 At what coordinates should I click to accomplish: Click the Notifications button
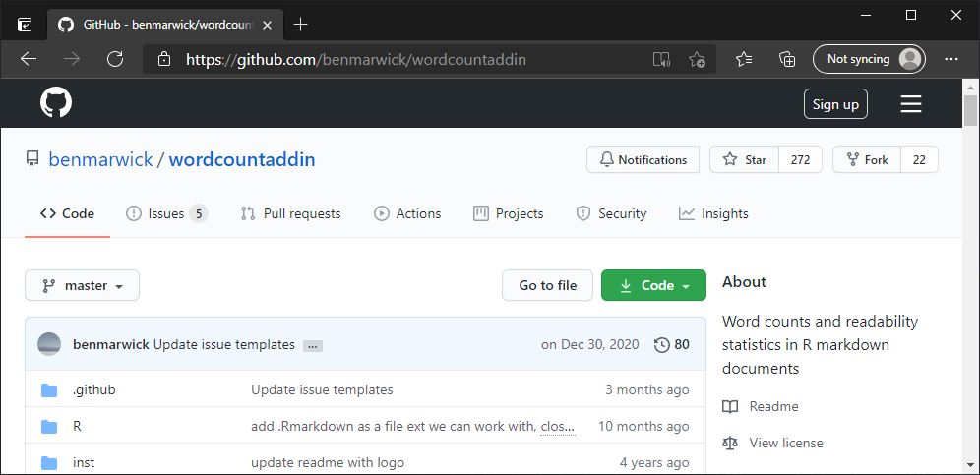coord(643,159)
